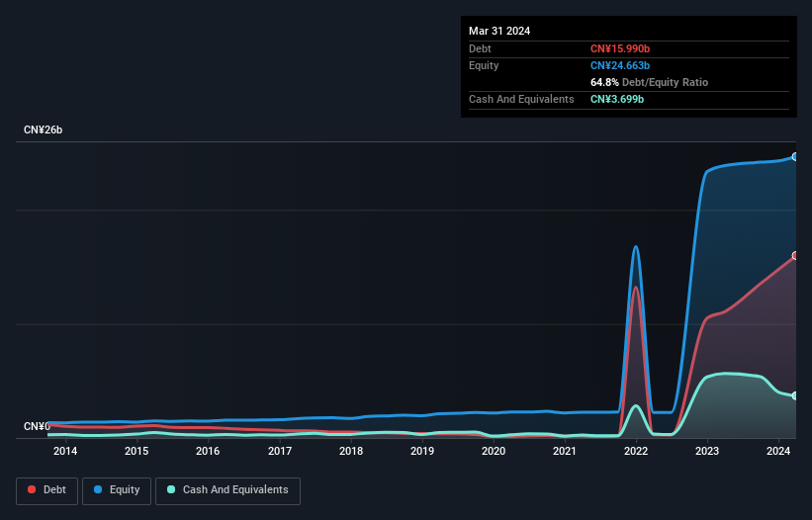Click the CN¥24.663b equity value
Viewport: 812px width, 520px height.
click(x=620, y=65)
